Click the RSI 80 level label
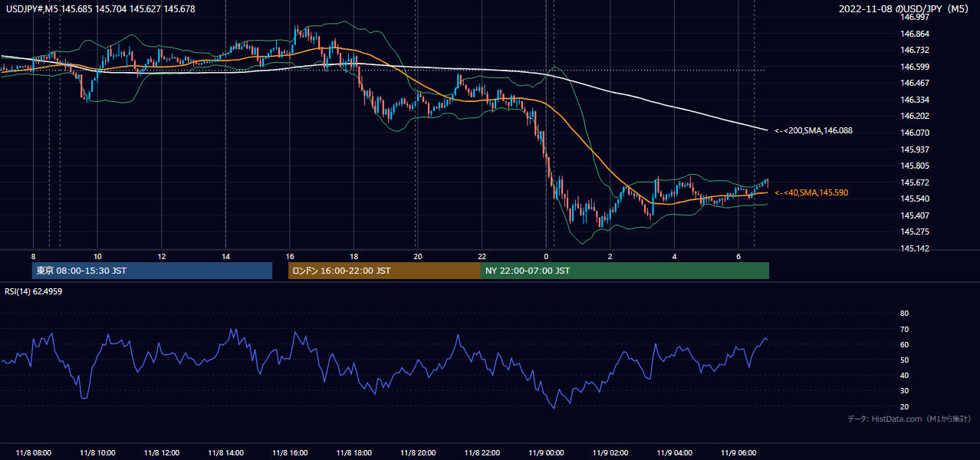 pyautogui.click(x=904, y=314)
